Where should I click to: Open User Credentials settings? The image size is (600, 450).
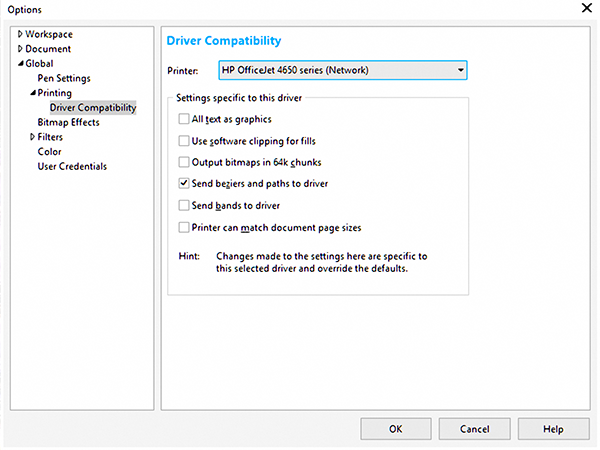tap(72, 166)
